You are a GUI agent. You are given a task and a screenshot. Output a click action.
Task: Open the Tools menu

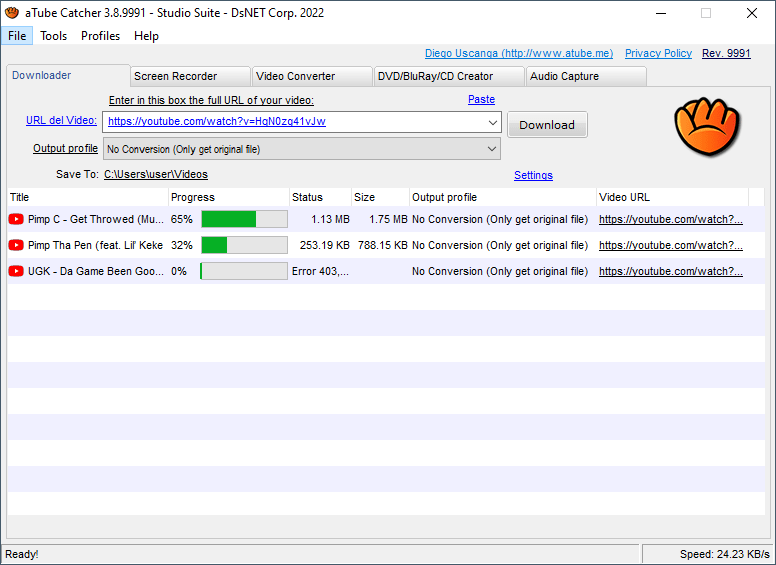point(53,36)
